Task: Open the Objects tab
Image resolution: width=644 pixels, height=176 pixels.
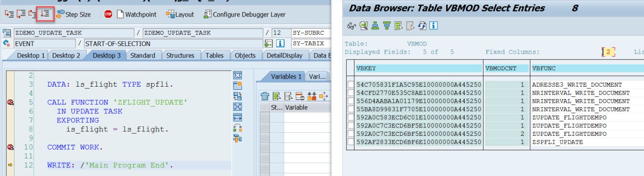Action: pos(245,55)
